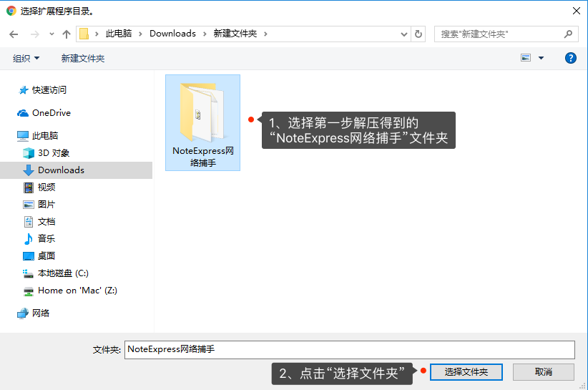
Task: Go back with the left arrow
Action: pos(14,34)
